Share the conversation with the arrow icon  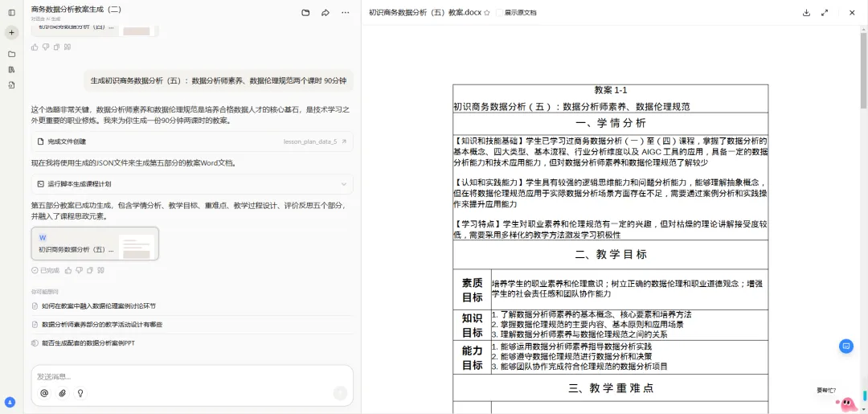pos(325,13)
